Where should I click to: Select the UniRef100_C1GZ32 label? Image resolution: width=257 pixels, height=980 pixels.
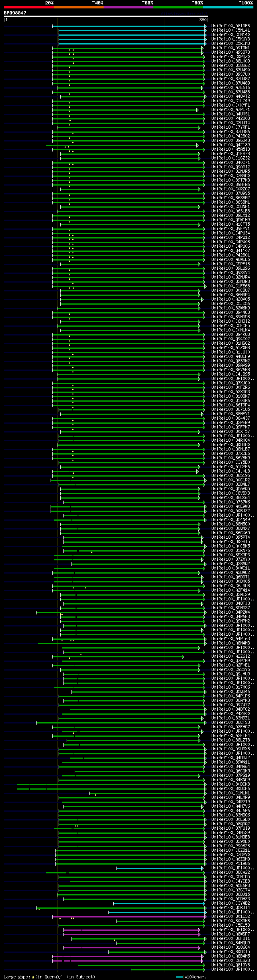[x=230, y=158]
